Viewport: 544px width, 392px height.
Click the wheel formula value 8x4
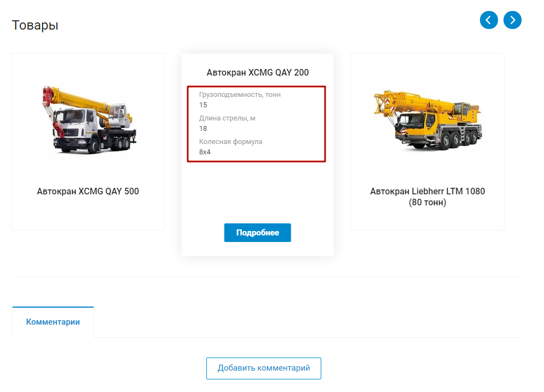[205, 152]
